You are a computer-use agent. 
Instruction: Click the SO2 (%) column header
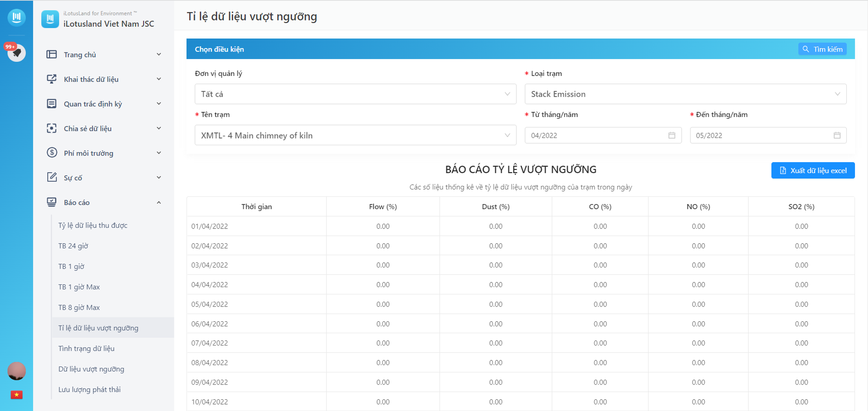(x=802, y=207)
